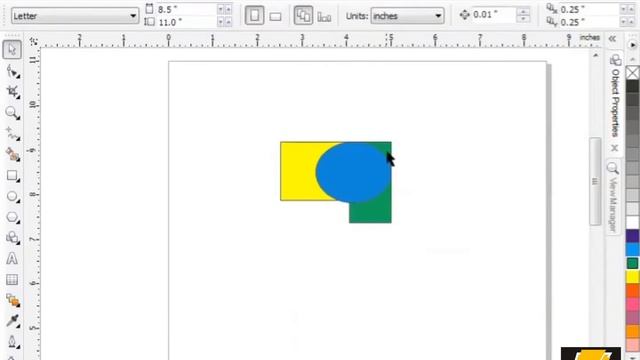Select the green rectangle on the page

pyautogui.click(x=370, y=212)
